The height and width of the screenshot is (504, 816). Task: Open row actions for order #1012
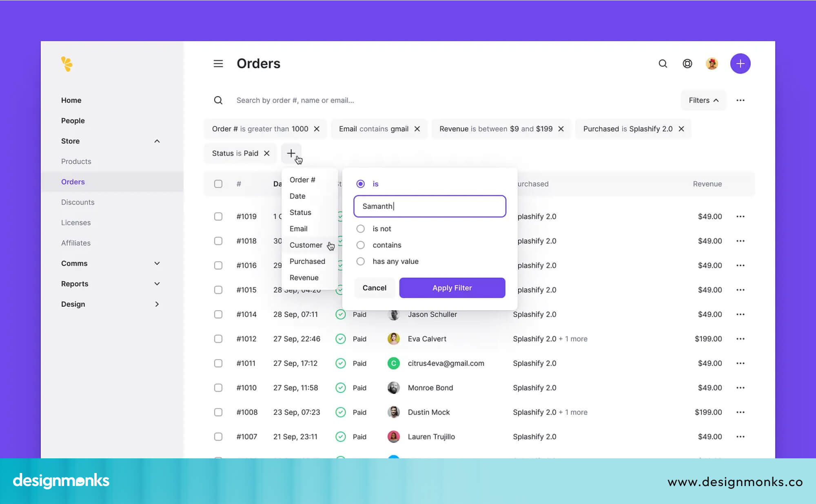(x=741, y=339)
